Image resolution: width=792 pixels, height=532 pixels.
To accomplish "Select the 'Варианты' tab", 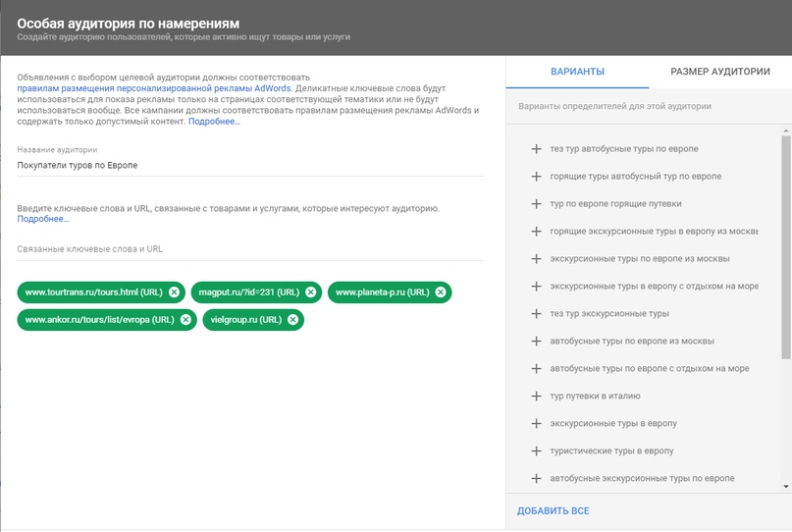I will 577,72.
